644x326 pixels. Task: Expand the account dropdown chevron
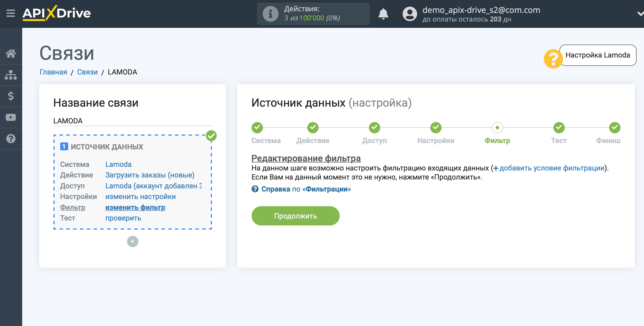point(641,14)
